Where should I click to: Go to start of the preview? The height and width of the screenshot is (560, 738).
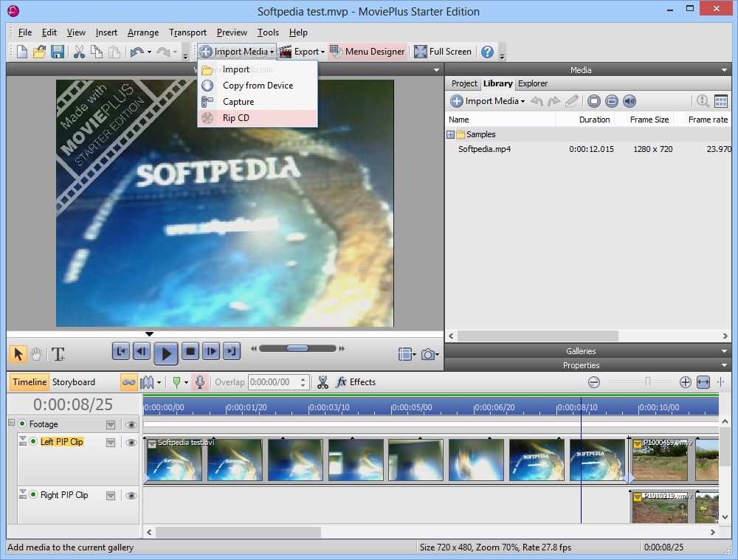pyautogui.click(x=121, y=351)
